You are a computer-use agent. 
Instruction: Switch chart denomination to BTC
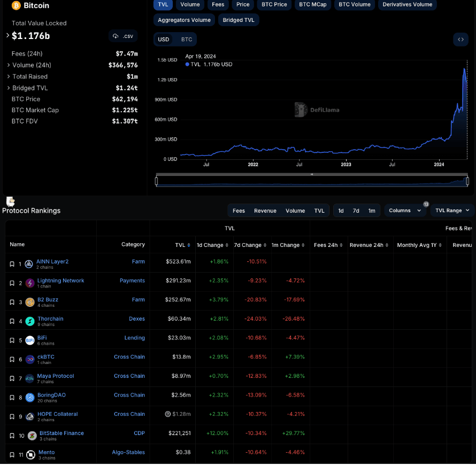coord(186,40)
